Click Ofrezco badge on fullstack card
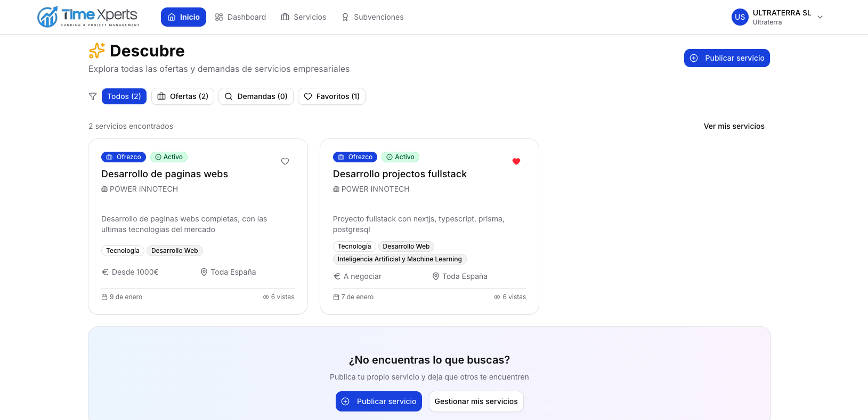The image size is (868, 420). click(x=355, y=157)
